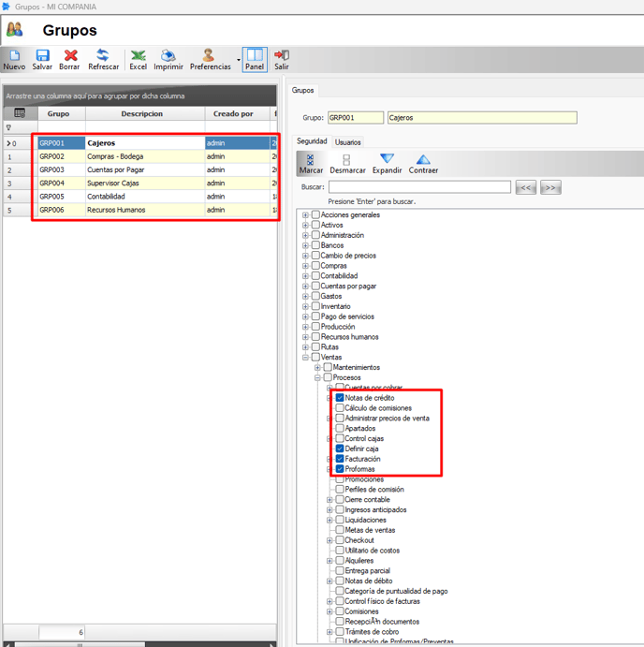Collapse all nodes with Contraer
The height and width of the screenshot is (647, 644).
[423, 164]
